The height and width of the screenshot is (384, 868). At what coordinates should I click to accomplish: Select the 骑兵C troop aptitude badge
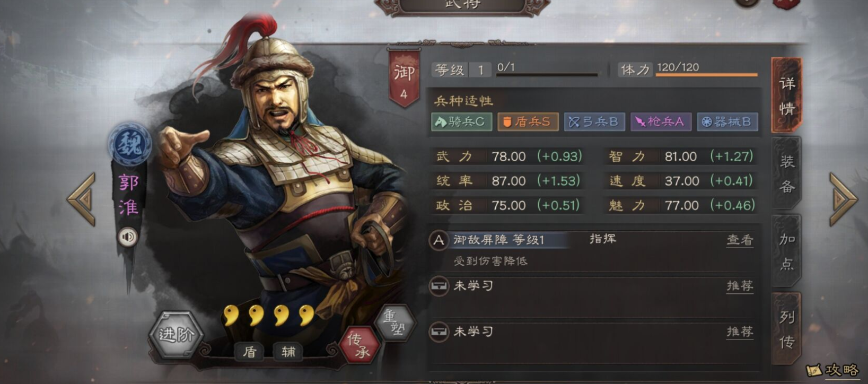pos(461,122)
